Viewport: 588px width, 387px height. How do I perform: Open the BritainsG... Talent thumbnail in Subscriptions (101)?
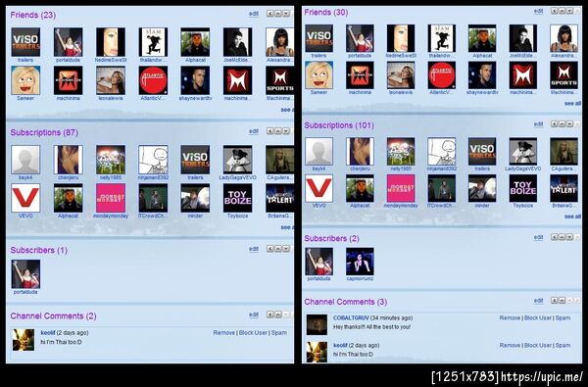(x=564, y=188)
